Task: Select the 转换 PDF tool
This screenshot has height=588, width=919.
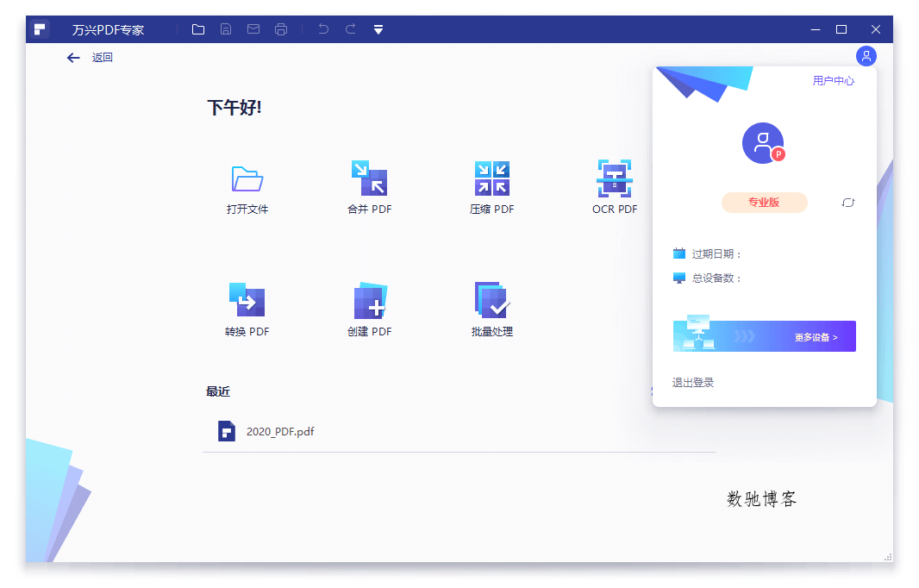Action: 247,310
